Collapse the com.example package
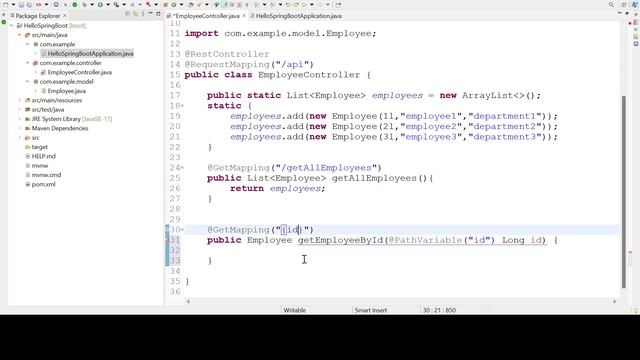Image resolution: width=640 pixels, height=360 pixels. pos(28,44)
